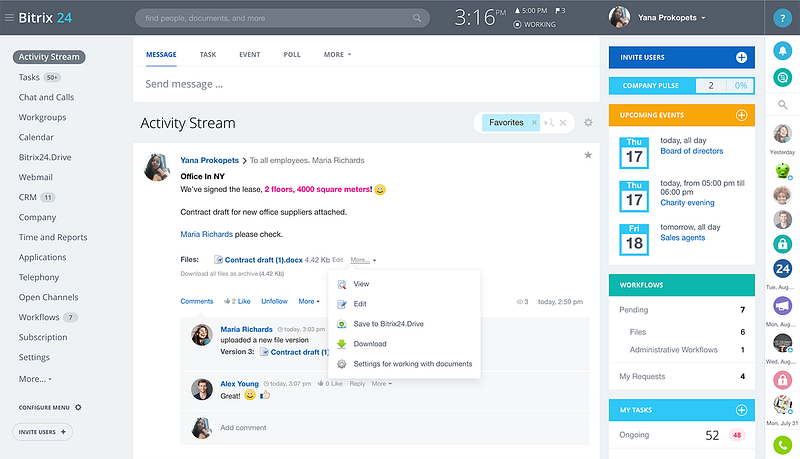The image size is (800, 459).
Task: Reply to Alex Young's comment
Action: (357, 384)
